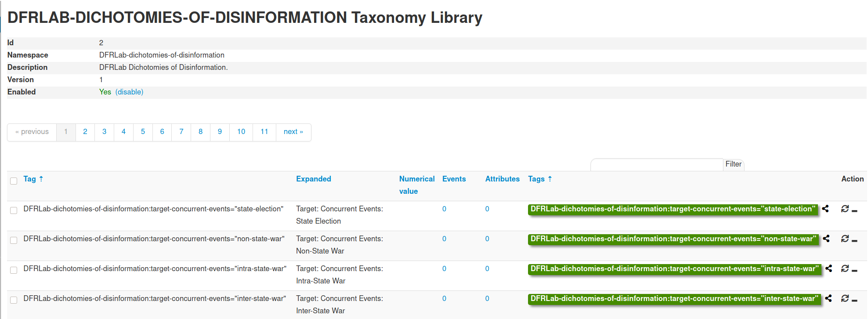Screen dimensions: 868x319
Task: Click share icon for intra-state-war tag
Action: coord(829,268)
